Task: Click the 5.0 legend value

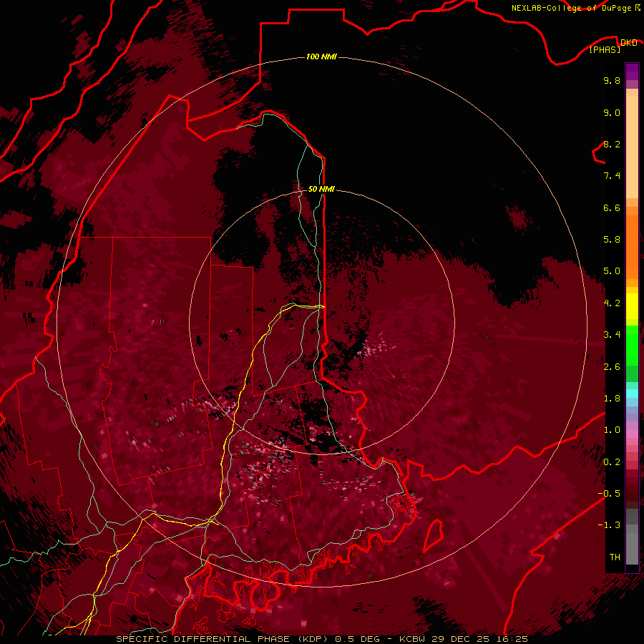Action: pyautogui.click(x=612, y=271)
